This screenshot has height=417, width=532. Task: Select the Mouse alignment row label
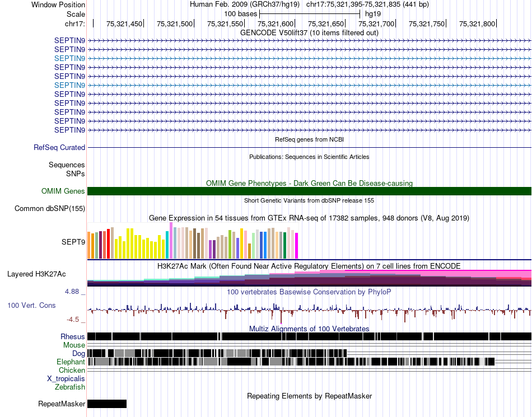coord(74,345)
